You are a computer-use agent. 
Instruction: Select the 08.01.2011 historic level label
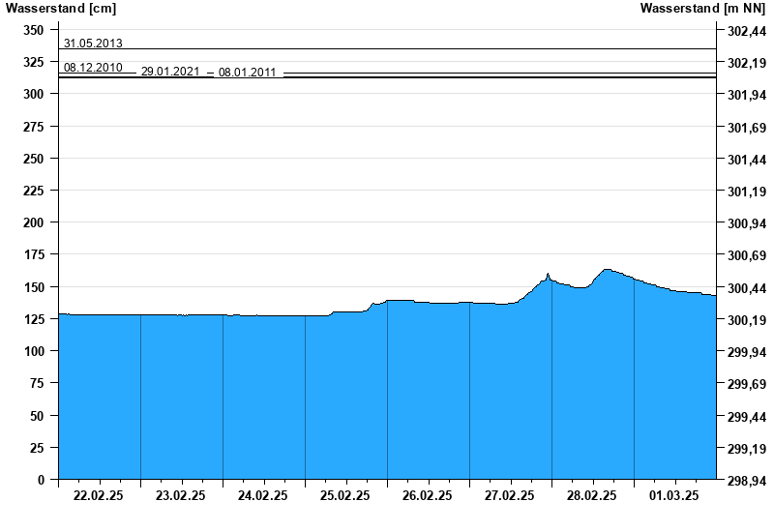pyautogui.click(x=248, y=73)
